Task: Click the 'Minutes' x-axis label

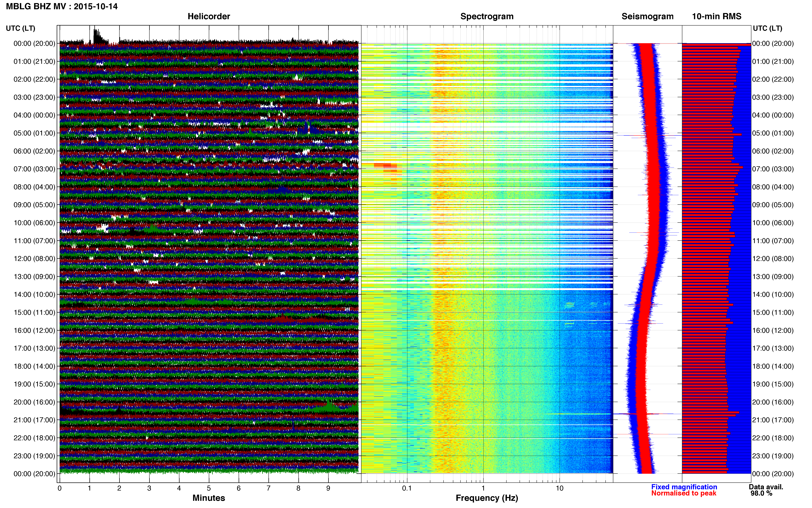Action: (x=208, y=498)
